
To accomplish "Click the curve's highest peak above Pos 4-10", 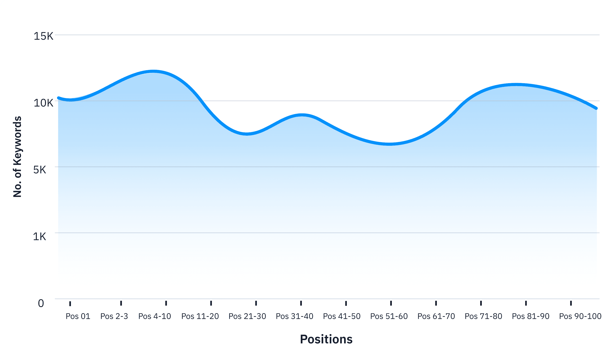I will (x=154, y=71).
